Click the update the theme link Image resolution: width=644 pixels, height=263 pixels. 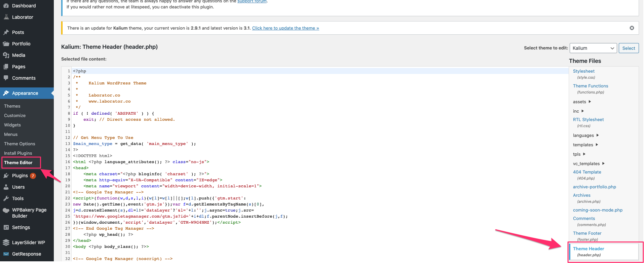tap(286, 28)
